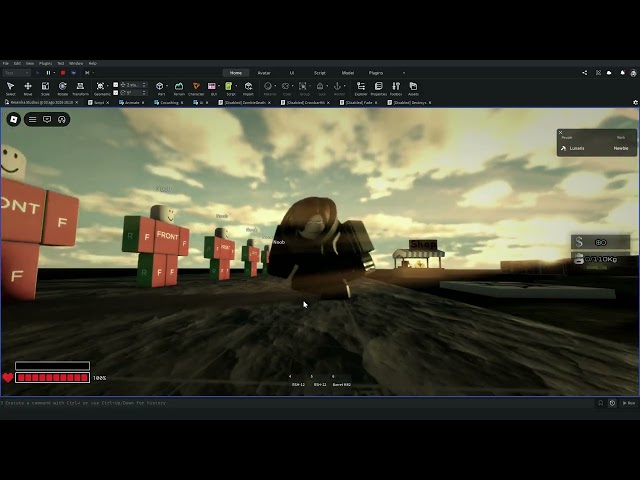Activate the Move tool
The width and height of the screenshot is (640, 480).
(28, 88)
